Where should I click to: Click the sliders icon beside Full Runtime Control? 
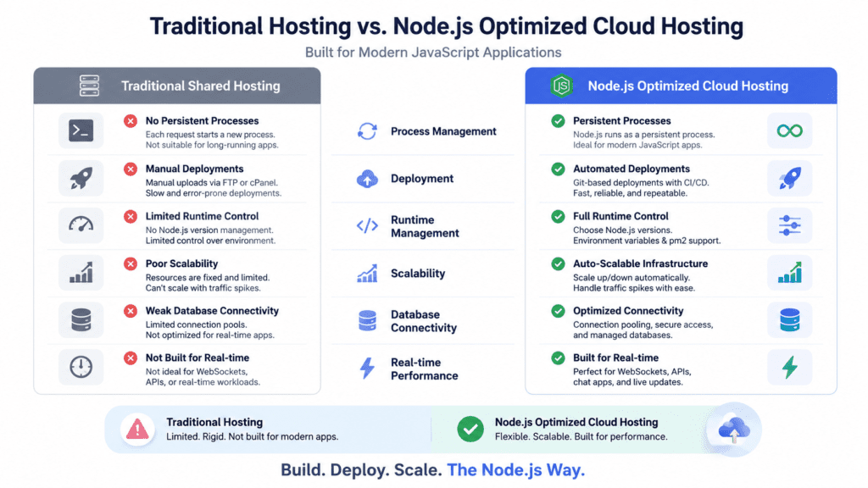(789, 225)
